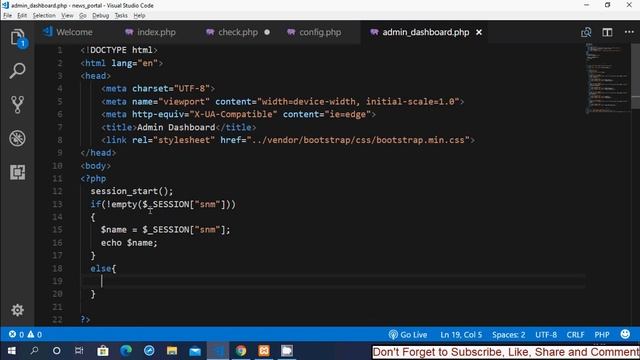Open the Go menu

coord(83,16)
